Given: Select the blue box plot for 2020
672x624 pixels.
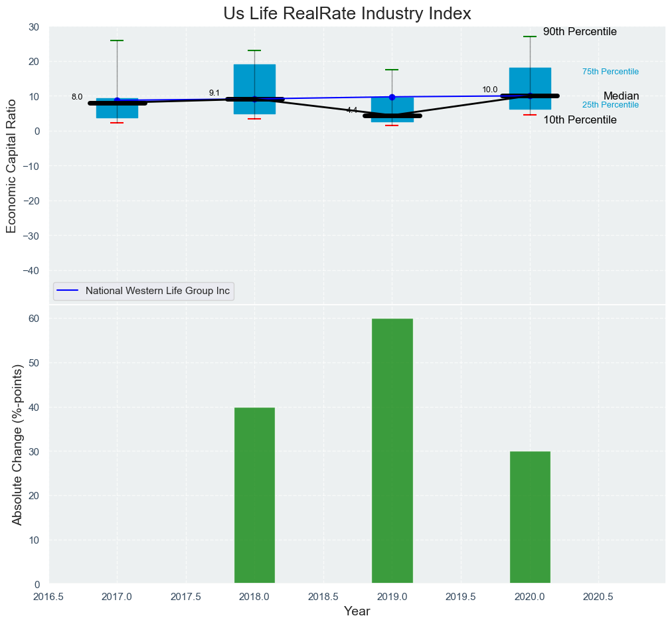Looking at the screenshot, I should click(x=530, y=83).
